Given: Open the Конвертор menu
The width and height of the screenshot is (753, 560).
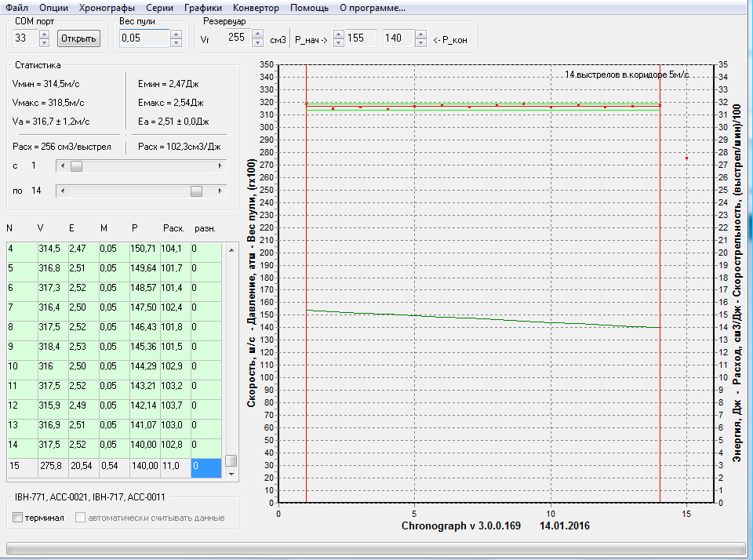Looking at the screenshot, I should tap(256, 8).
